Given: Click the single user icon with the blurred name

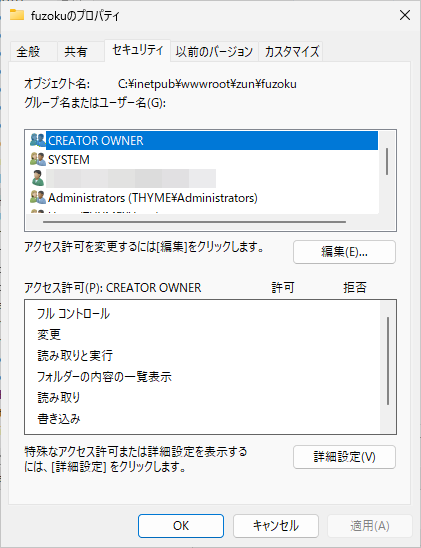Looking at the screenshot, I should [x=37, y=178].
